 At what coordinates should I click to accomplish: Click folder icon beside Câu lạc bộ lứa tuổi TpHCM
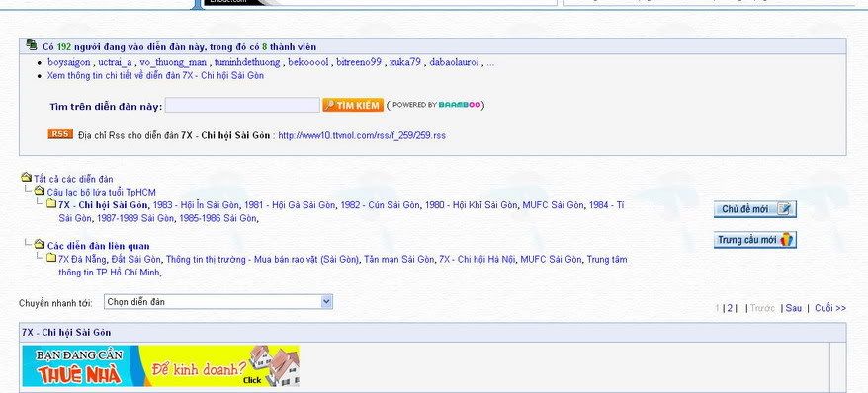40,191
